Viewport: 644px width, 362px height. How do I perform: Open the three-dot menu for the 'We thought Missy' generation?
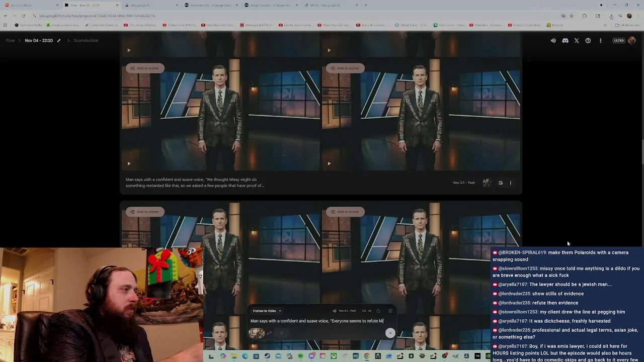click(511, 183)
